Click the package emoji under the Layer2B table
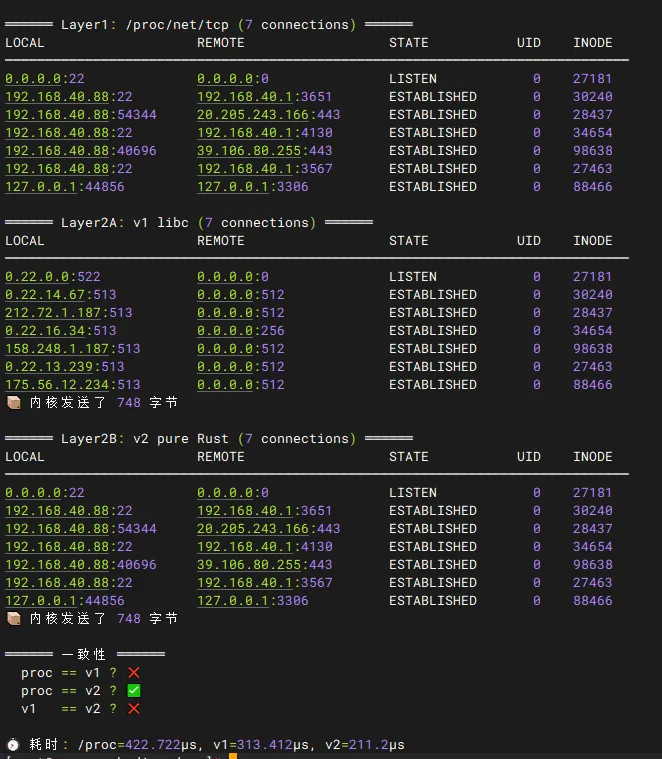 [14, 619]
